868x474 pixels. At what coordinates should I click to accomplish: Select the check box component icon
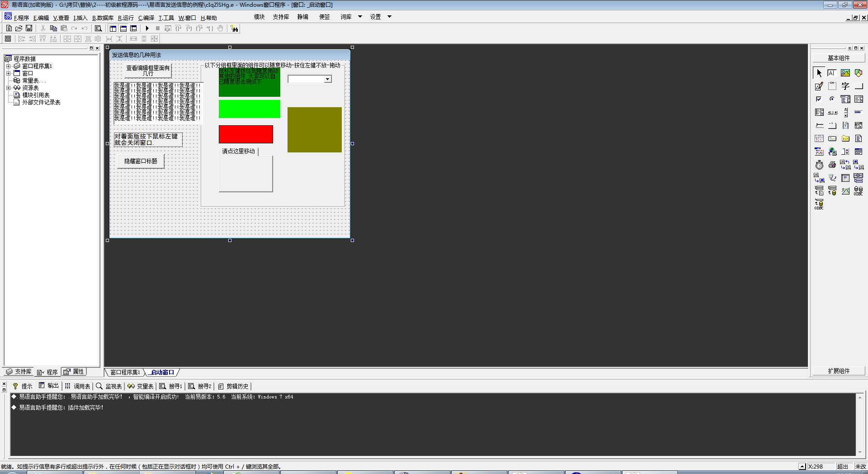coord(819,99)
